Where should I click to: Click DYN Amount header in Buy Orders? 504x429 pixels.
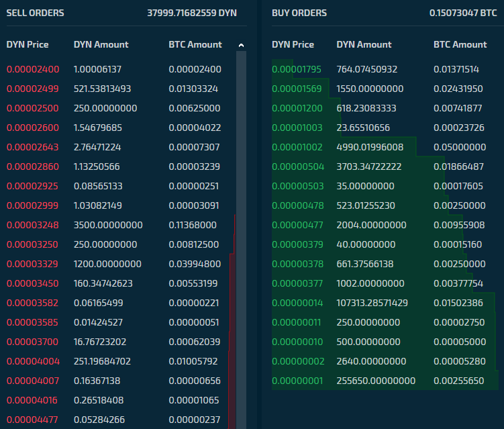(364, 44)
